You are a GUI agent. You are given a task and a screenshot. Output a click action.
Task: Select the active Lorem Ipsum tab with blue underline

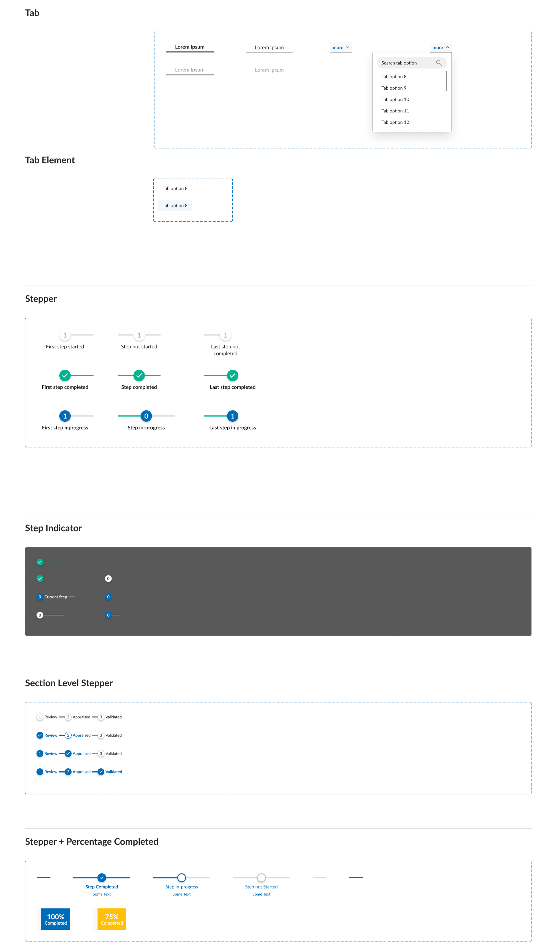(x=189, y=47)
